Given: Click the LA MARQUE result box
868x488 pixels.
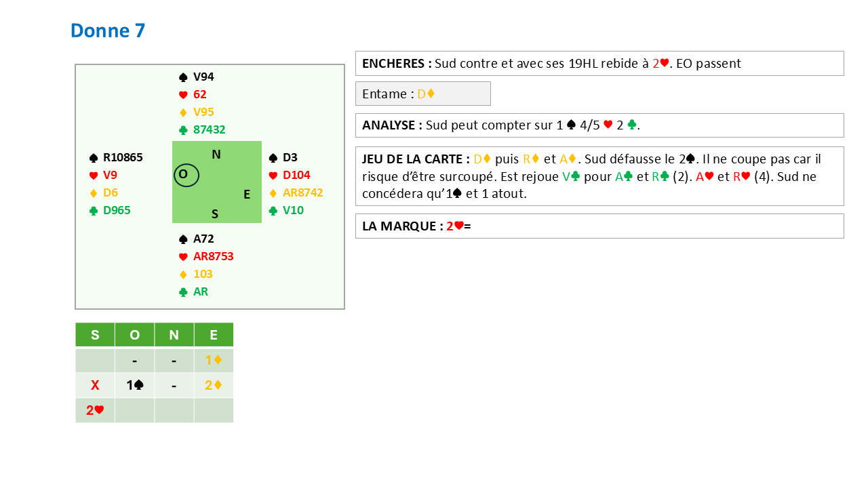Looking at the screenshot, I should tap(599, 226).
